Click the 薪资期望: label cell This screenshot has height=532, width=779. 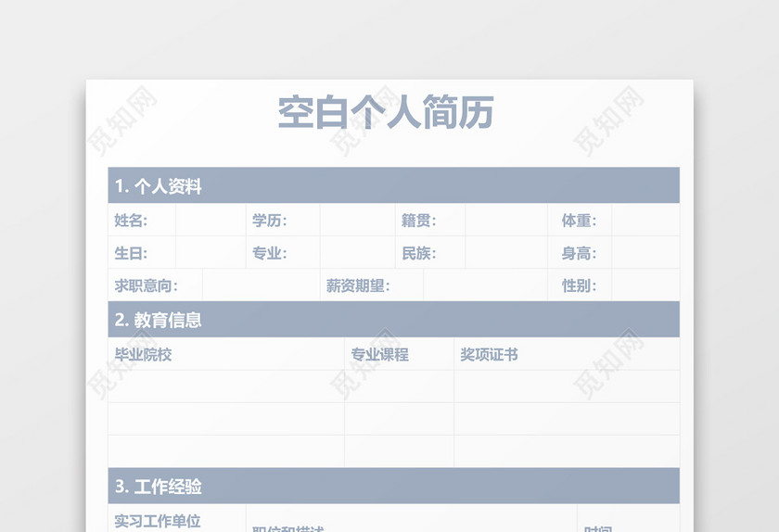[x=372, y=285]
